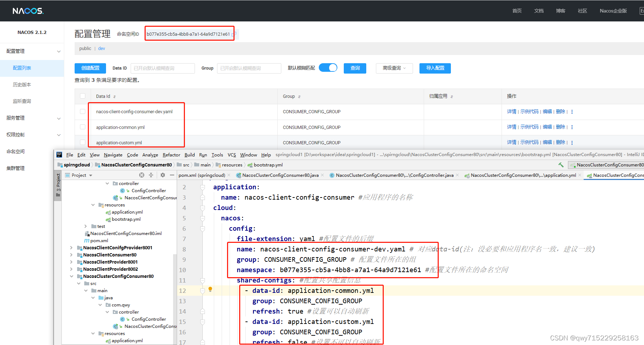Click the lightbulb intention icon at line 12
This screenshot has height=345, width=644.
[x=210, y=289]
